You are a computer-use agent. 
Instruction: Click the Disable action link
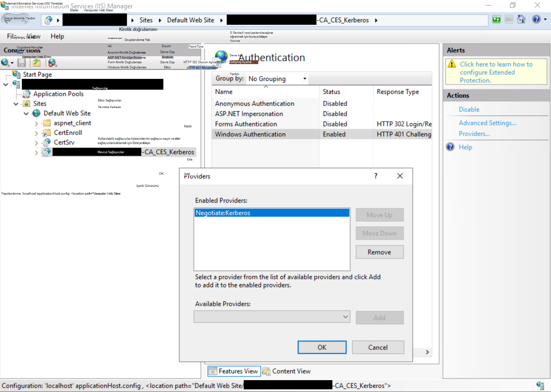(469, 110)
